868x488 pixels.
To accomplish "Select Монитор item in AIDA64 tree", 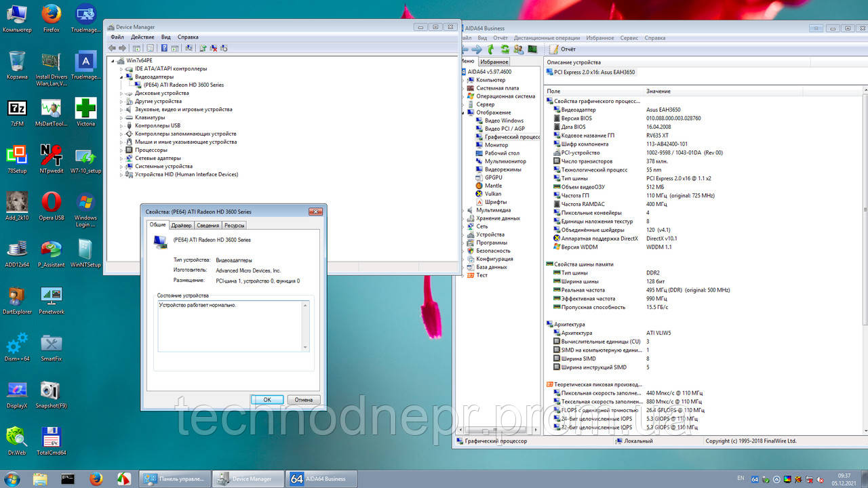I will (x=491, y=145).
